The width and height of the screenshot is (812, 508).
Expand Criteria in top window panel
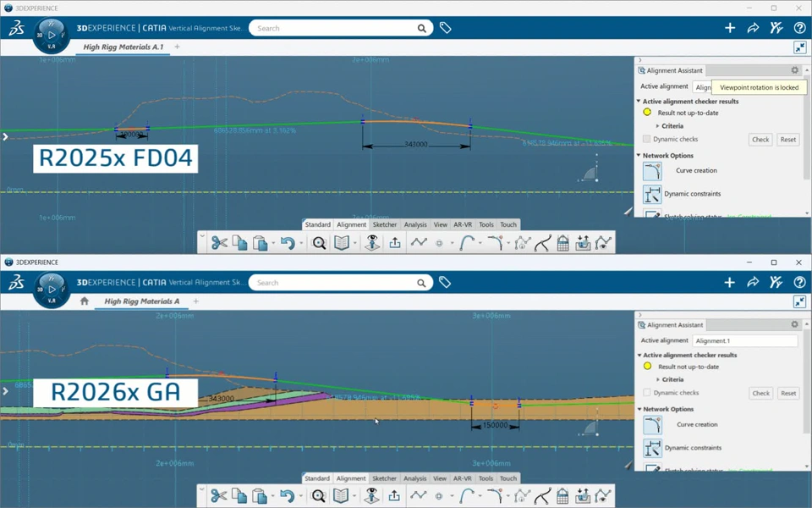(658, 126)
